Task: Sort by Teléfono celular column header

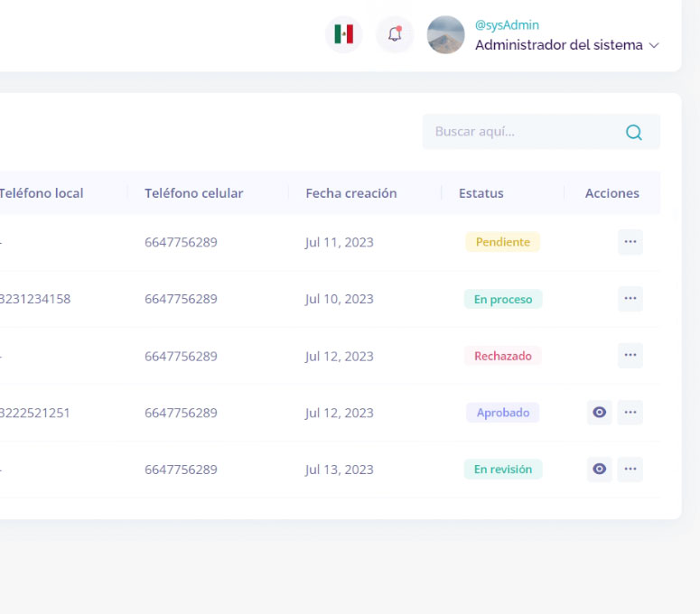Action: click(193, 193)
